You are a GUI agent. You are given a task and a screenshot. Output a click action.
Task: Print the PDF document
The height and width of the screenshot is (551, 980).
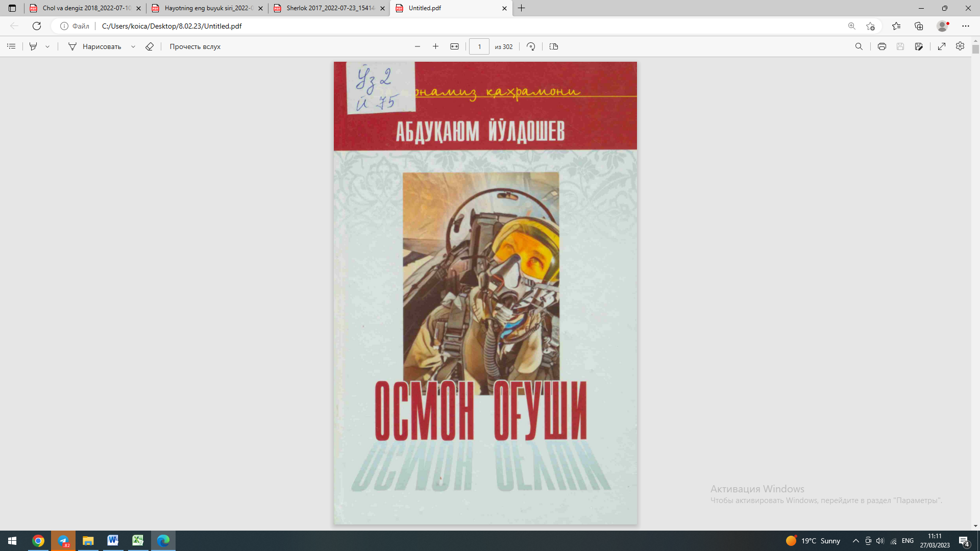click(x=881, y=46)
